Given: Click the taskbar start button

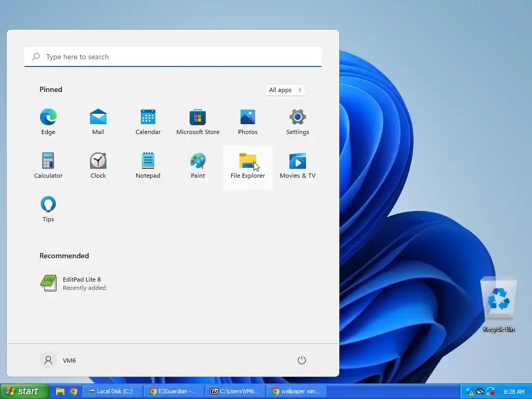Looking at the screenshot, I should point(24,391).
